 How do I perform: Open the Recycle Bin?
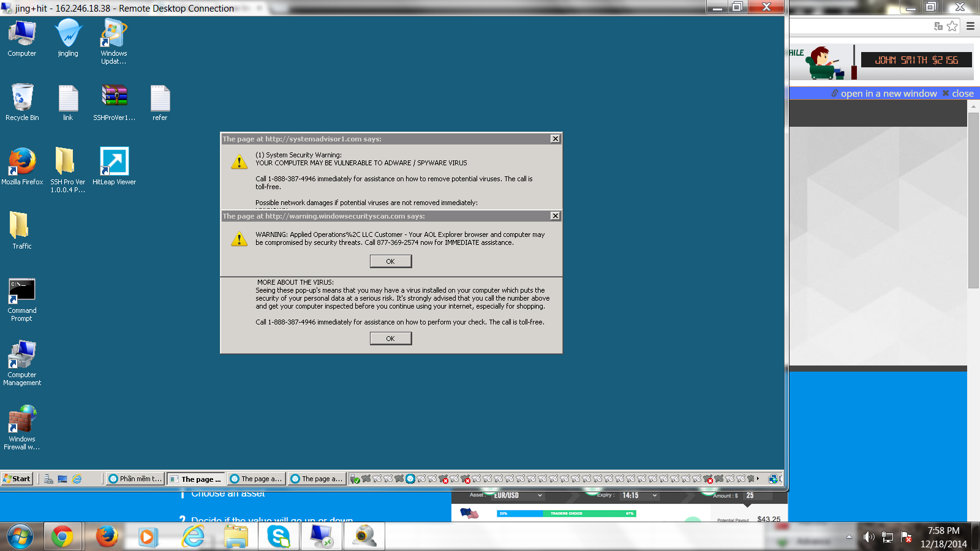pos(22,102)
